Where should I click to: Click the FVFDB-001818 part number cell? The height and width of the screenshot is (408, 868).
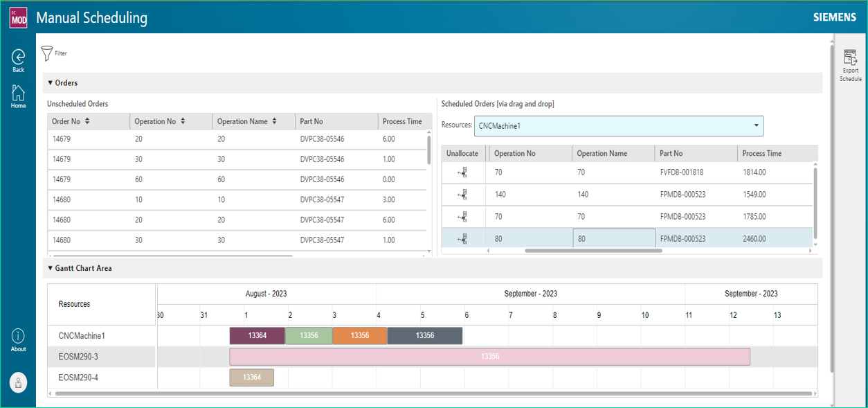[696, 172]
